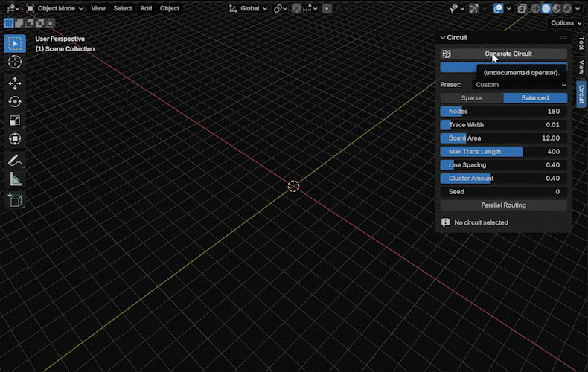
Task: Select the Sparse option
Action: [471, 98]
